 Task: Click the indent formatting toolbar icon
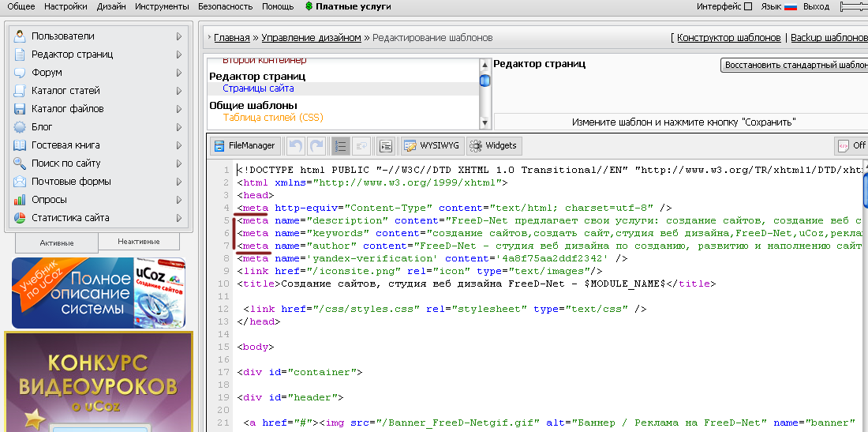coord(386,145)
